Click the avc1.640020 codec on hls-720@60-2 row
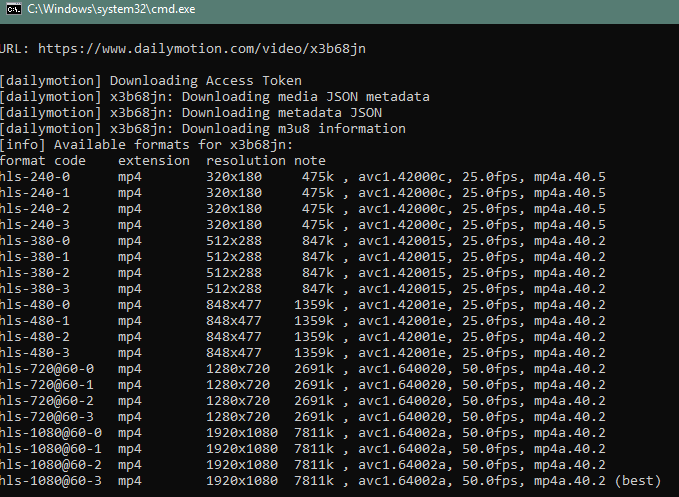The height and width of the screenshot is (497, 679). 402,401
